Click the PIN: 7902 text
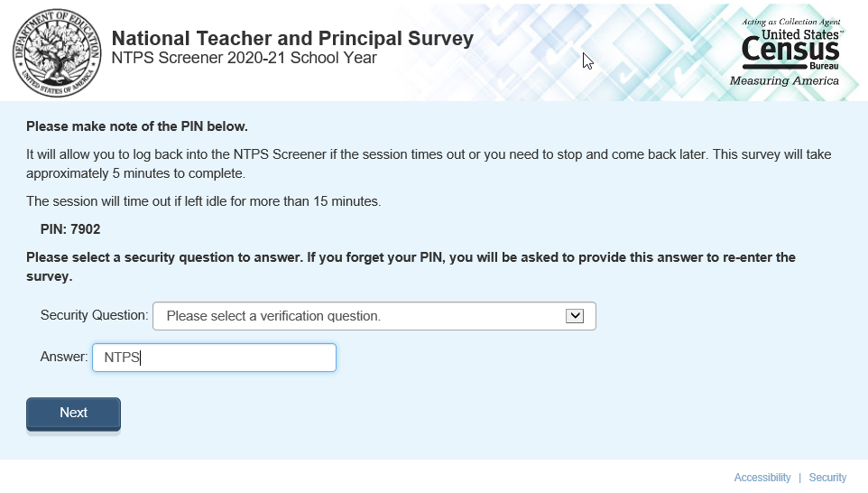 (70, 229)
